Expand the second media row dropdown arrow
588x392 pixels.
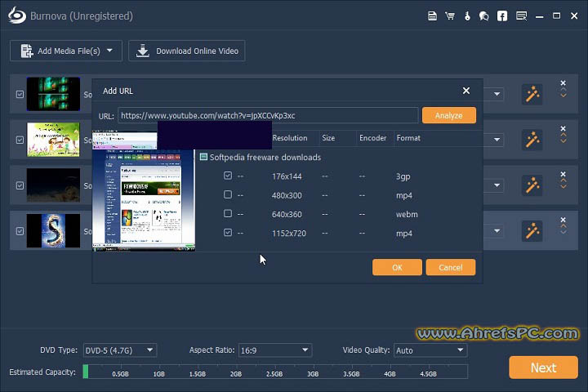point(497,140)
